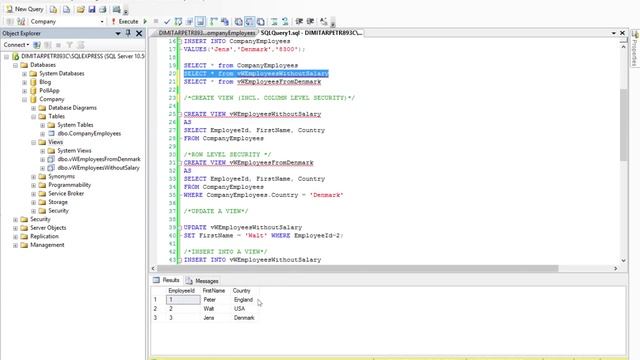640x360 pixels.
Task: Open active files dropdown arrow near editor tabs
Action: point(614,33)
